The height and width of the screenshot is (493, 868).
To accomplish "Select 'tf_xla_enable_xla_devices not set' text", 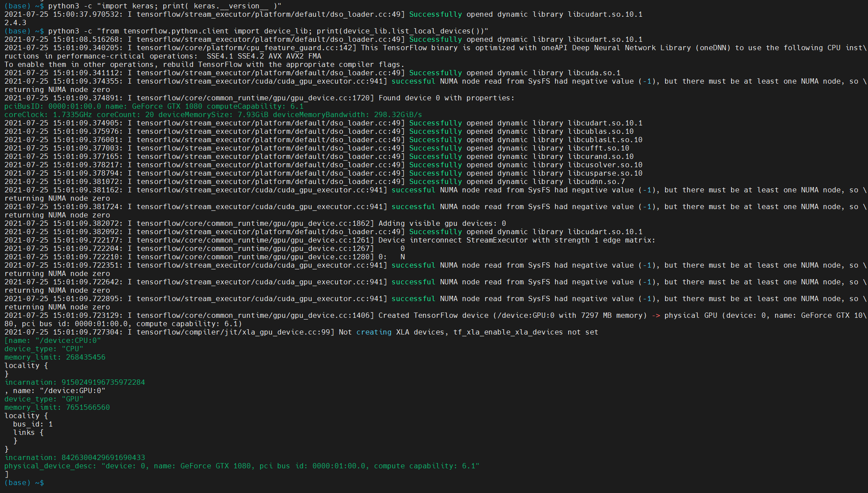I will [526, 332].
